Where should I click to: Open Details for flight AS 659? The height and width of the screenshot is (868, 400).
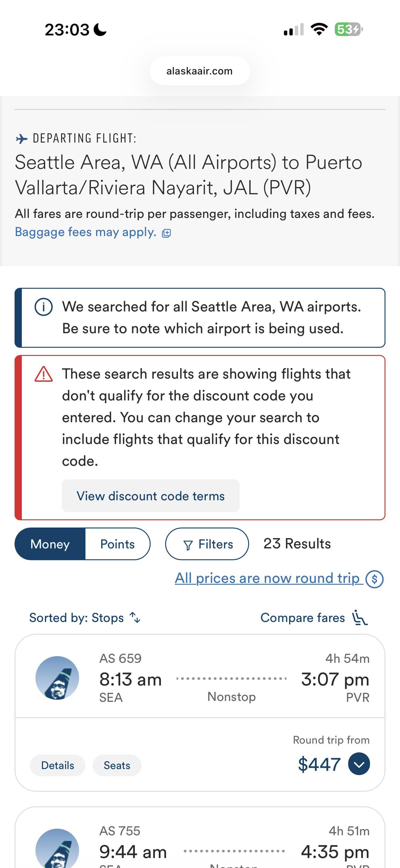[57, 765]
